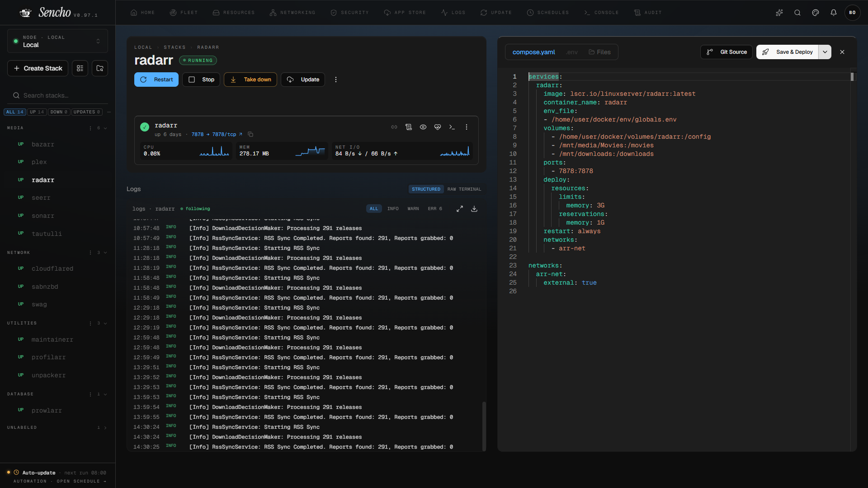Open the BO user avatar menu

click(852, 13)
